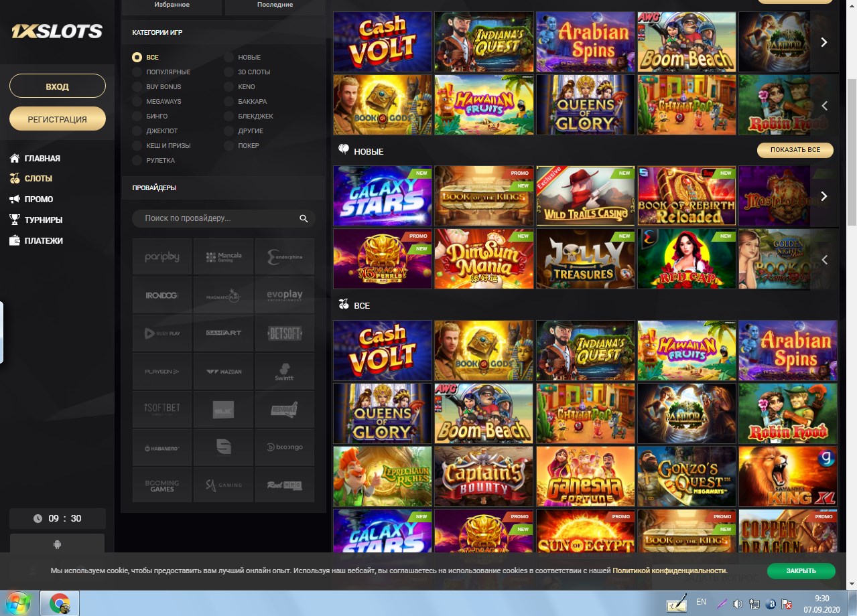Click the taskbar volume speaker icon
The width and height of the screenshot is (857, 616).
tap(738, 603)
